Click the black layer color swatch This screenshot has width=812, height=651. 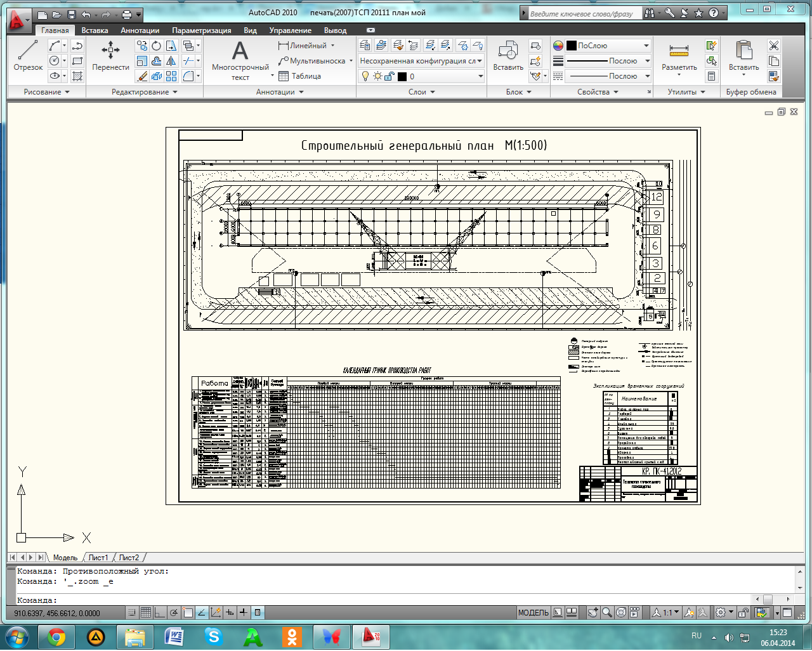click(x=402, y=76)
